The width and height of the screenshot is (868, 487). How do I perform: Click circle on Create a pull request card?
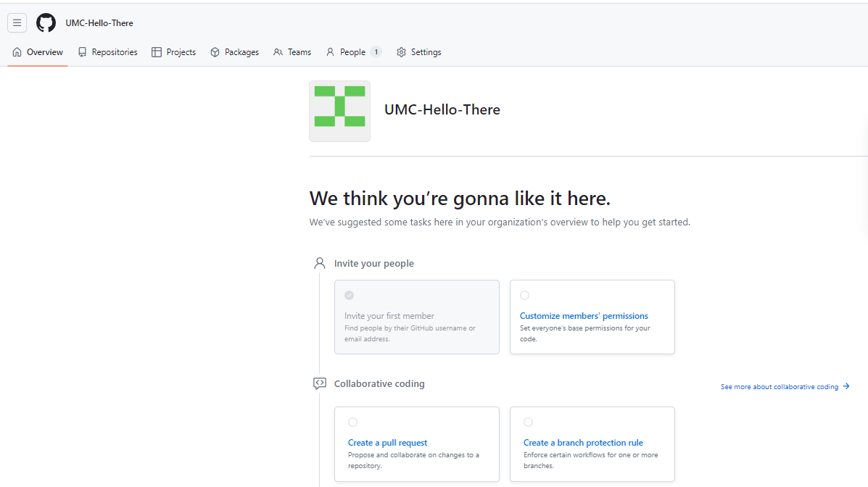352,423
